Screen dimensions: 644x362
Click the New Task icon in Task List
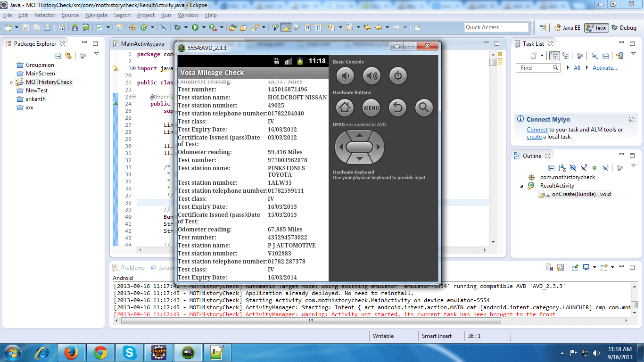tap(534, 56)
